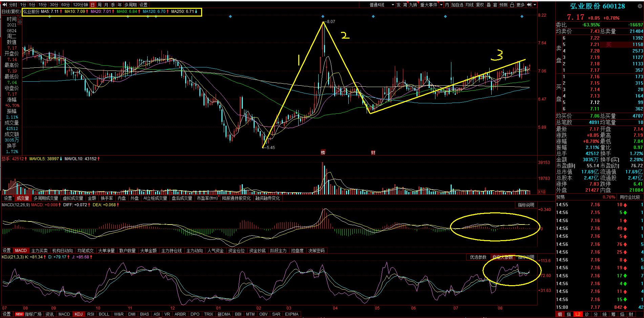
Task: Expand the 重大事件 dropdown arrow
Action: click(x=441, y=5)
